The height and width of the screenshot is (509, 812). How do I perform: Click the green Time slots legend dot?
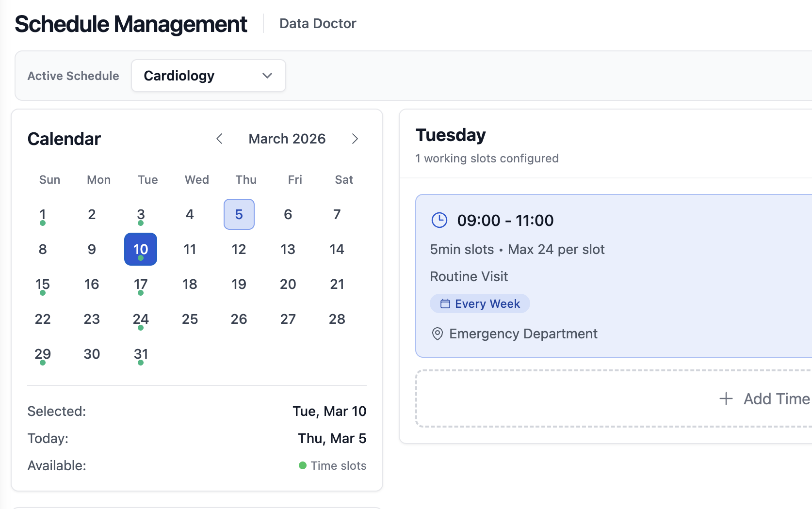pyautogui.click(x=303, y=465)
